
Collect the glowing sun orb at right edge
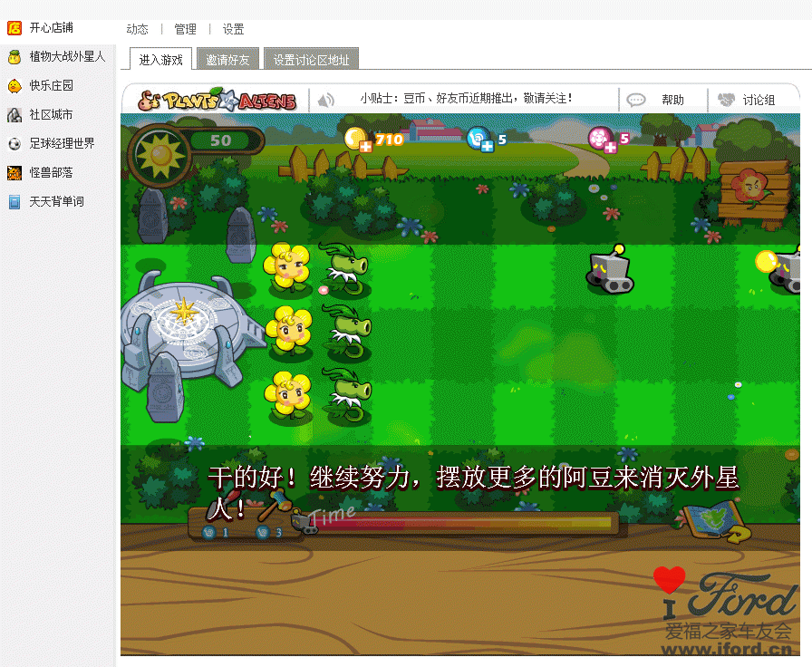point(766,260)
